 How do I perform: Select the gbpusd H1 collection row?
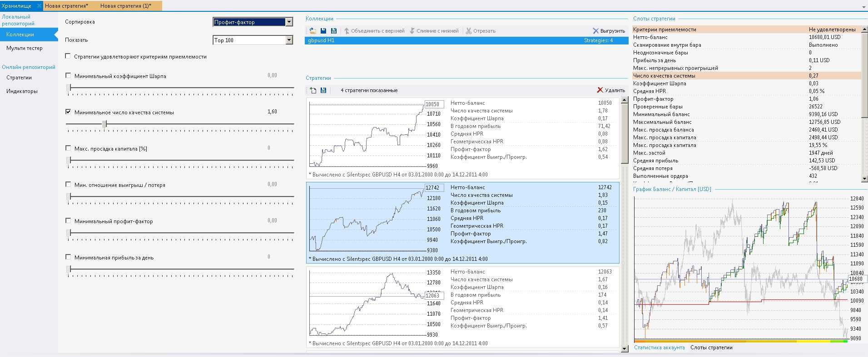[466, 40]
